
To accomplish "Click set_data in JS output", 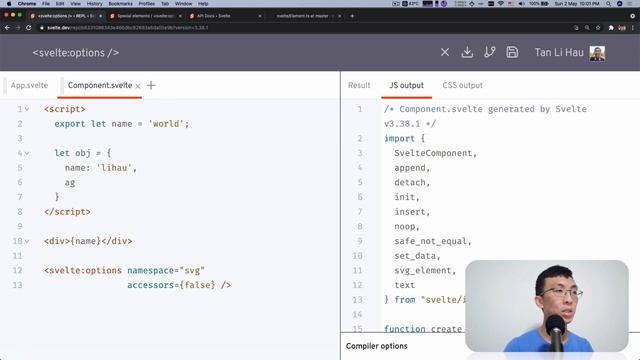I will 415,256.
